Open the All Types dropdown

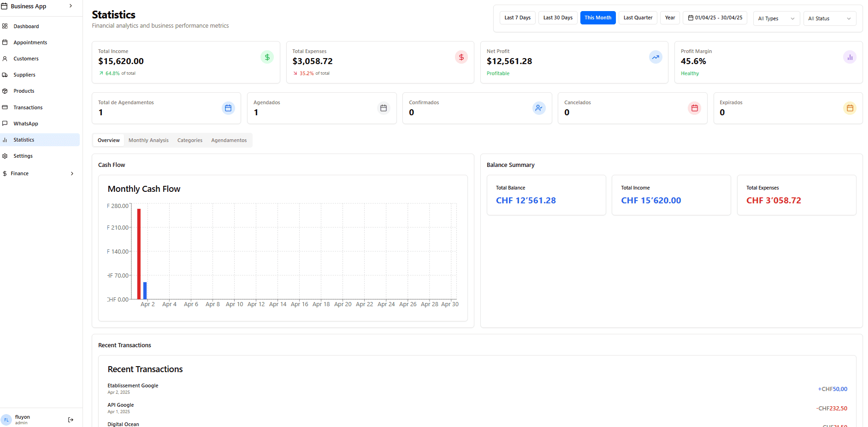point(776,18)
